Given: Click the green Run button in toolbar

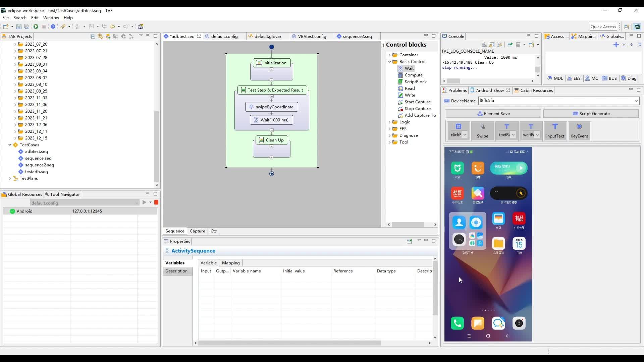Looking at the screenshot, I should click(36, 26).
